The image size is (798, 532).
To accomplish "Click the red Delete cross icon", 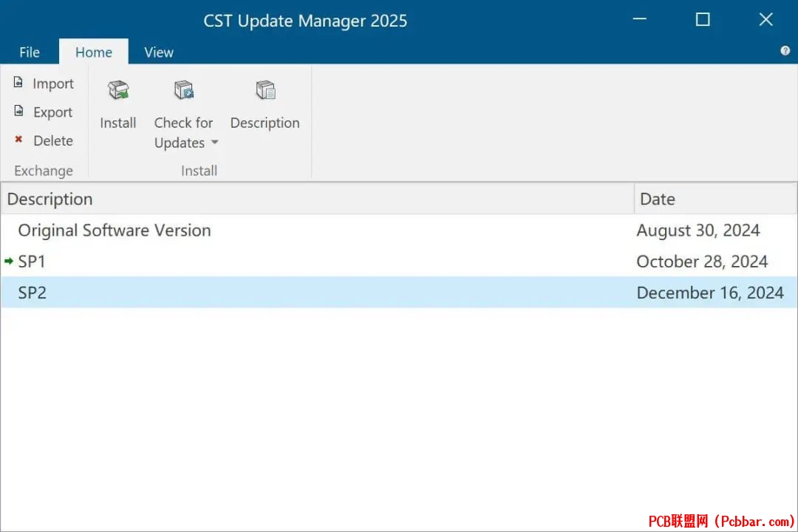I will click(18, 139).
